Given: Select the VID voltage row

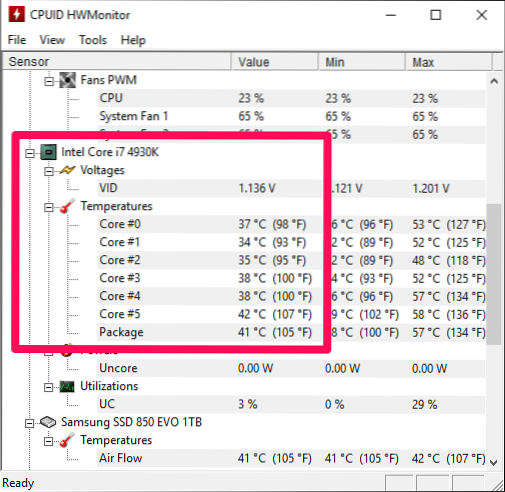Looking at the screenshot, I should tap(291, 188).
